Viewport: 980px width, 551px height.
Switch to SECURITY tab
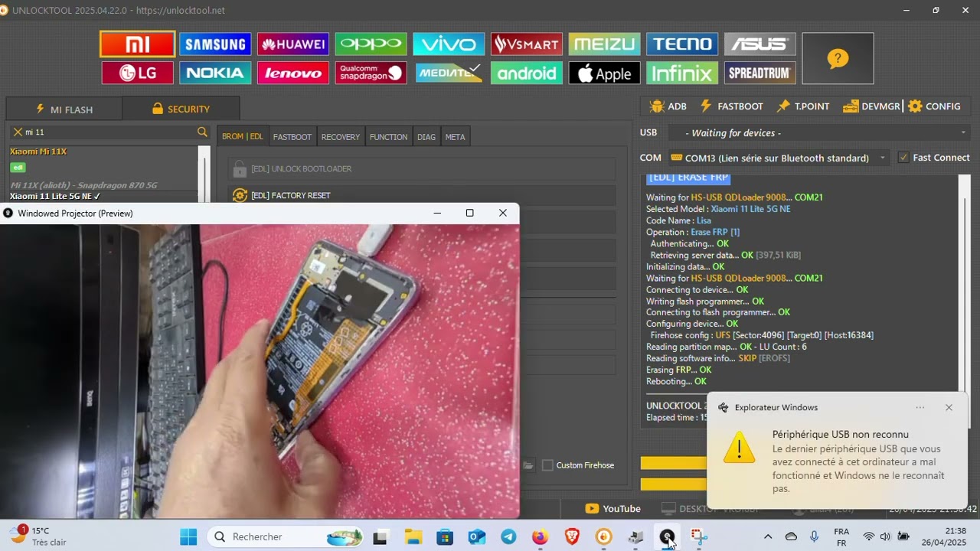pos(181,109)
